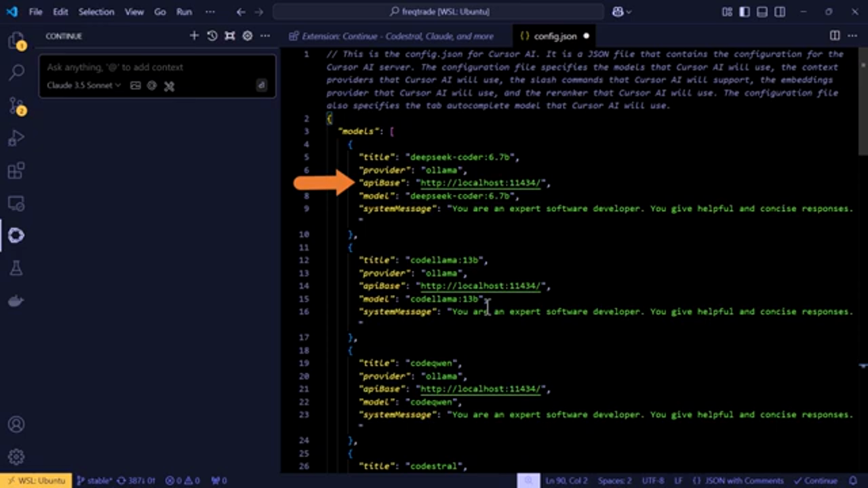
Task: Synchronize changes in status bar
Action: (x=136, y=481)
